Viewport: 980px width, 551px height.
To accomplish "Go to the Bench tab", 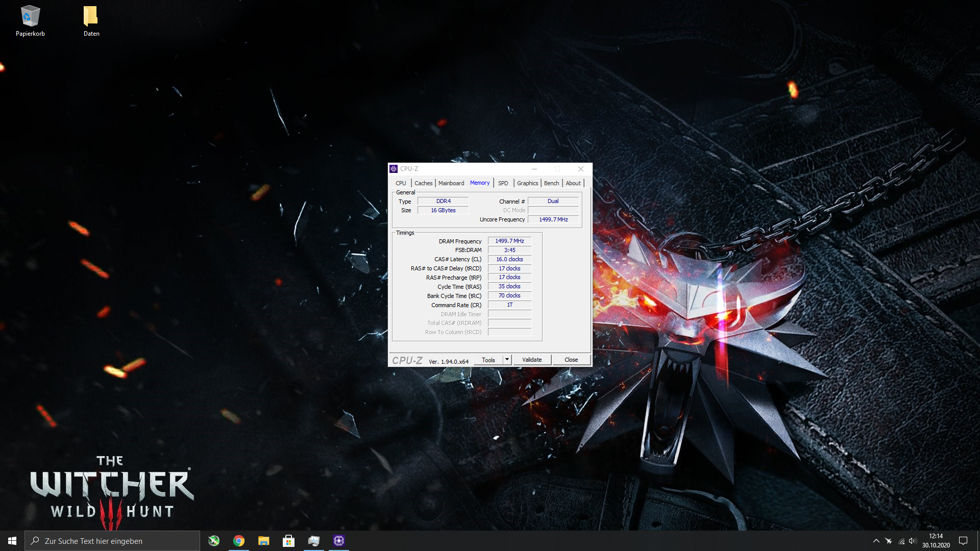I will pos(551,183).
